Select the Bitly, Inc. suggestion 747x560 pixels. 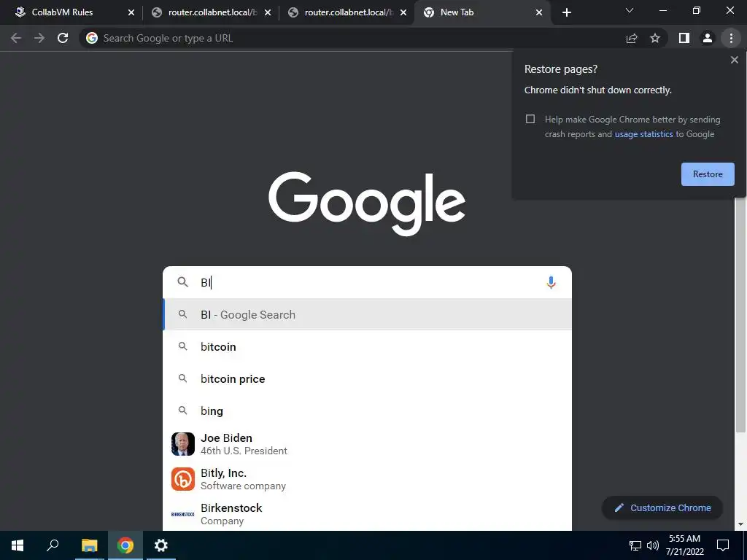(x=368, y=479)
